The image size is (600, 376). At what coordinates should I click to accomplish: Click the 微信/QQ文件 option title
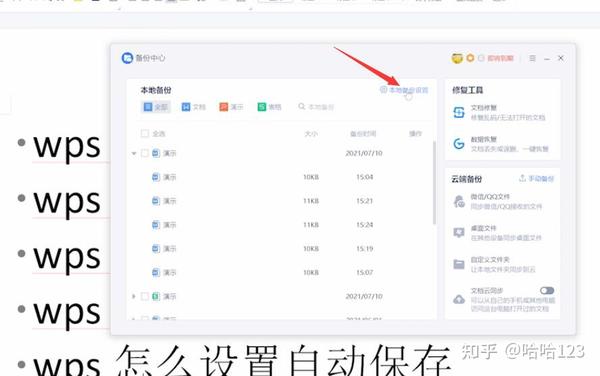click(x=490, y=197)
